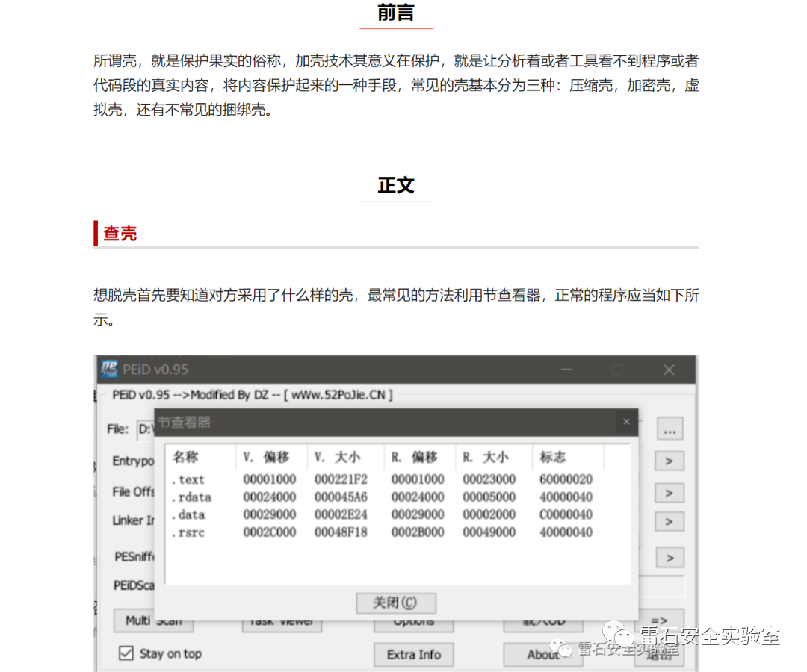807x672 pixels.
Task: Click the File path input field
Action: [x=146, y=429]
